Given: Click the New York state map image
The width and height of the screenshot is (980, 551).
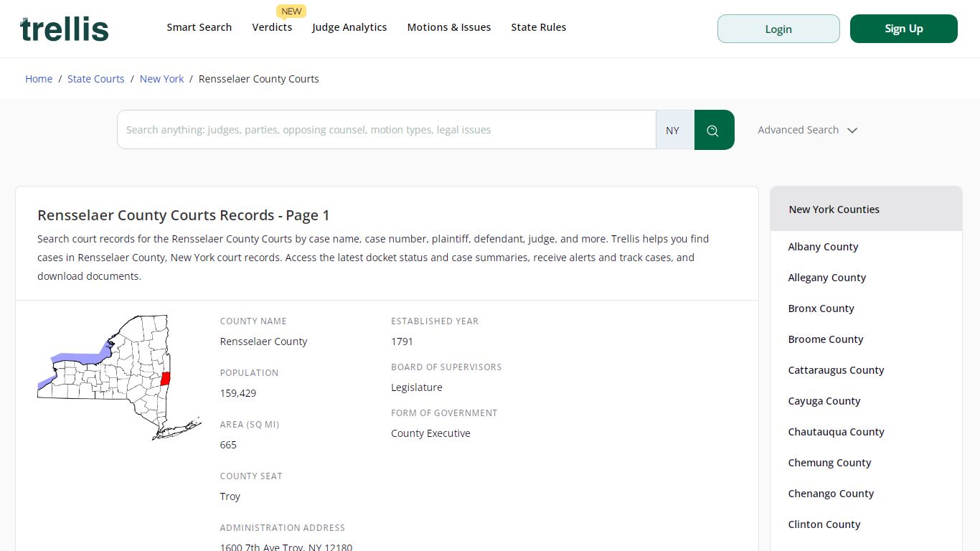Looking at the screenshot, I should tap(119, 377).
